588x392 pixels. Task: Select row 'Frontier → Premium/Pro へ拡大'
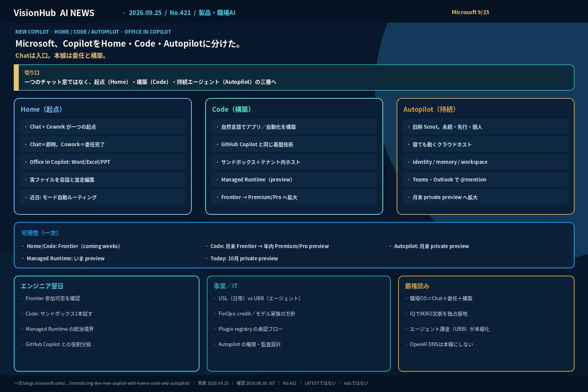(294, 197)
